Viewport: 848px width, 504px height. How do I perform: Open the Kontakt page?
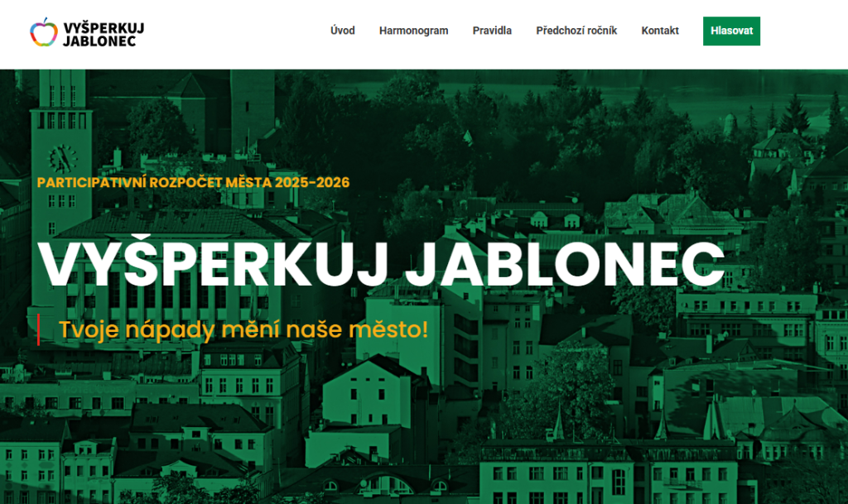tap(660, 31)
